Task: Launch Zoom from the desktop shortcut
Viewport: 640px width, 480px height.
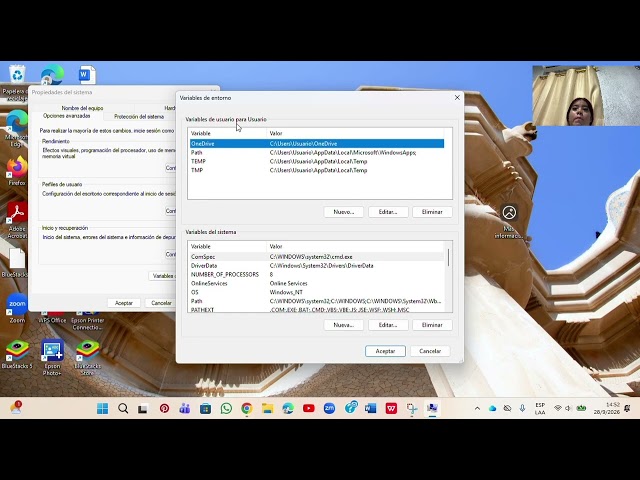Action: [17, 308]
